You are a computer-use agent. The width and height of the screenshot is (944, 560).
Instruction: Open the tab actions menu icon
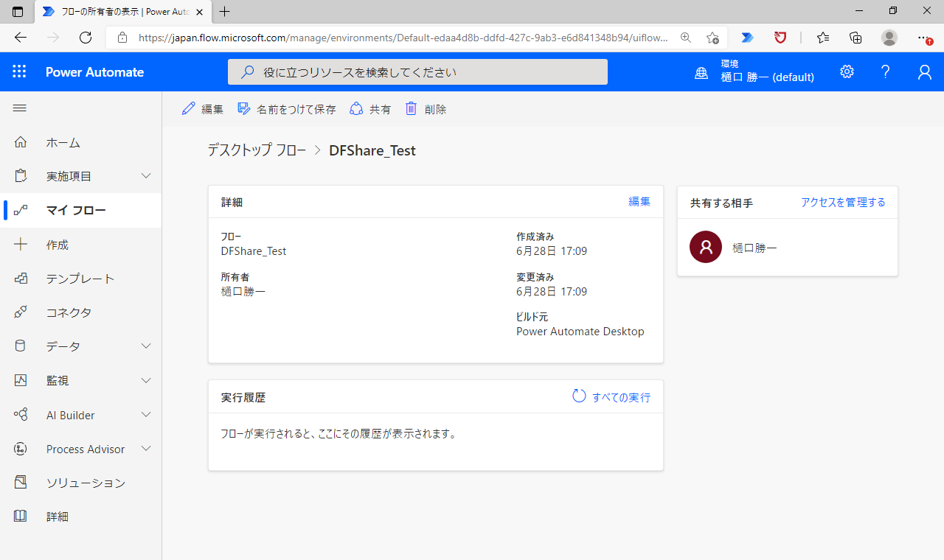[18, 11]
